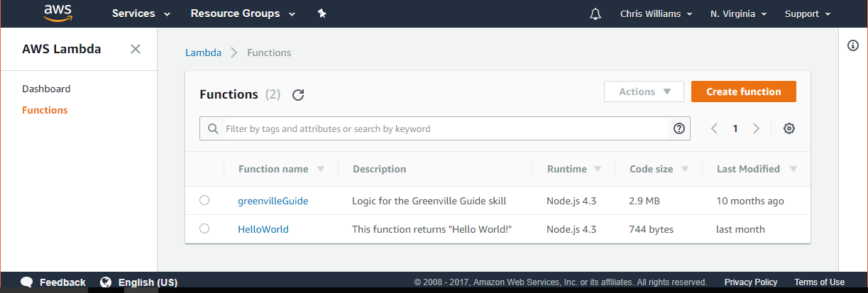The image size is (868, 293).
Task: Select the HelloWorld radio button
Action: (x=204, y=228)
